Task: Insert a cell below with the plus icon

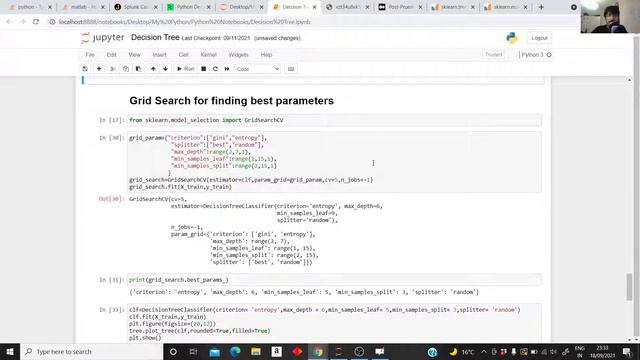Action: coord(99,69)
